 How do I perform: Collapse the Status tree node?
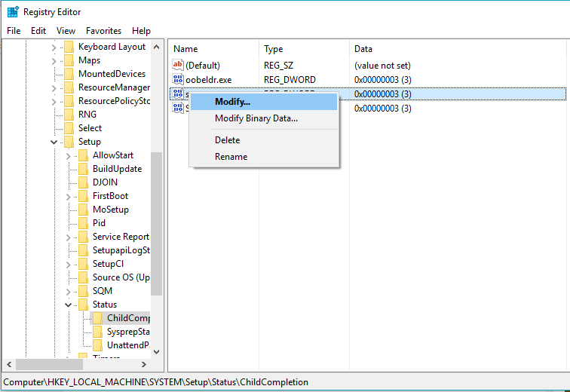point(68,305)
